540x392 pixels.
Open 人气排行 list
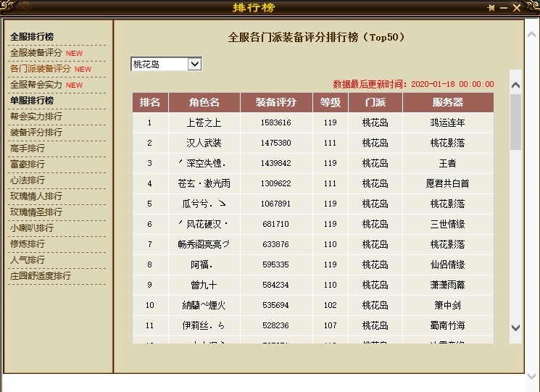click(28, 260)
